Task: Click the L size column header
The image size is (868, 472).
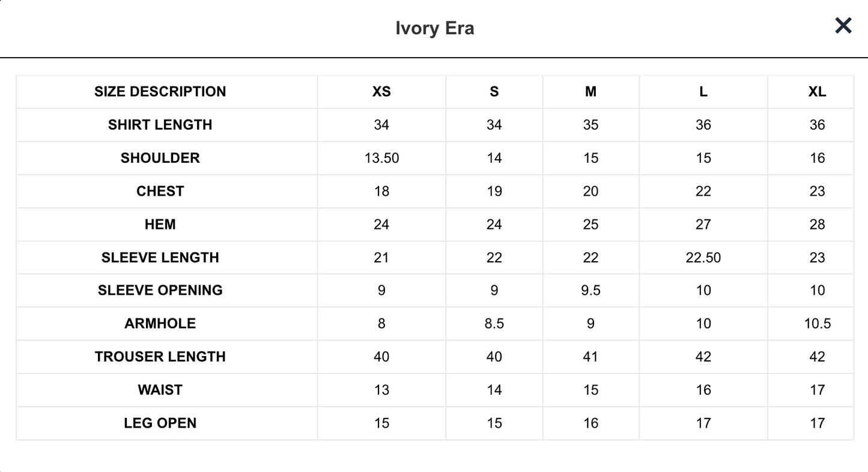Action: point(703,92)
